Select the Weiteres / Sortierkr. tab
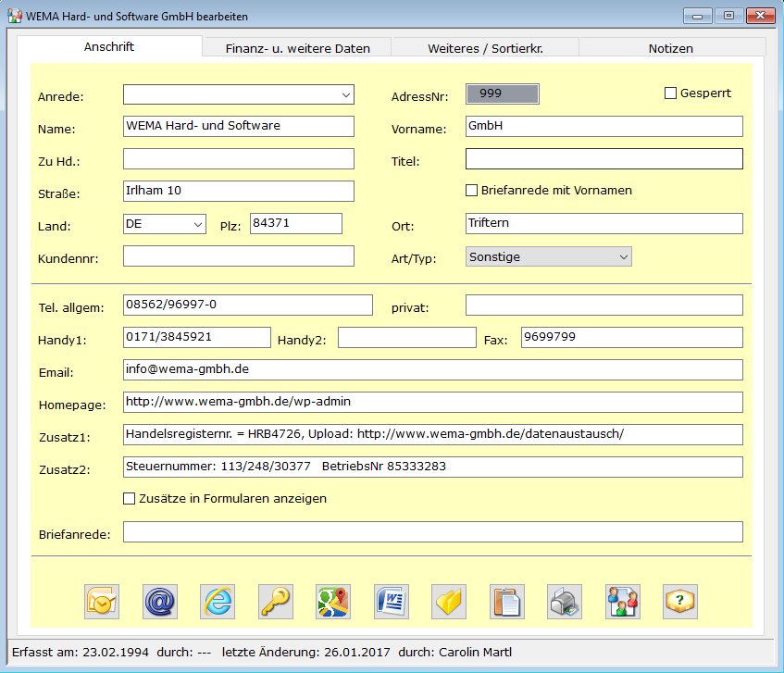Viewport: 784px width, 673px height. click(x=484, y=48)
